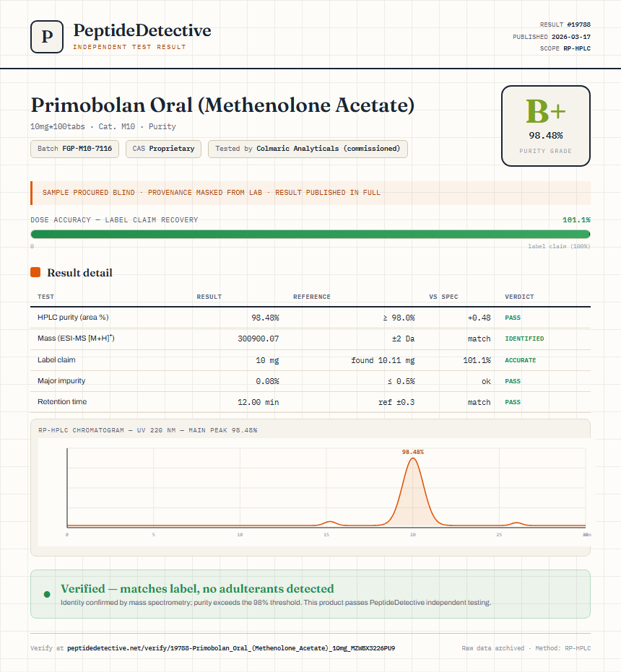Select the Retention time row label
This screenshot has height=672, width=621.
[x=62, y=401]
